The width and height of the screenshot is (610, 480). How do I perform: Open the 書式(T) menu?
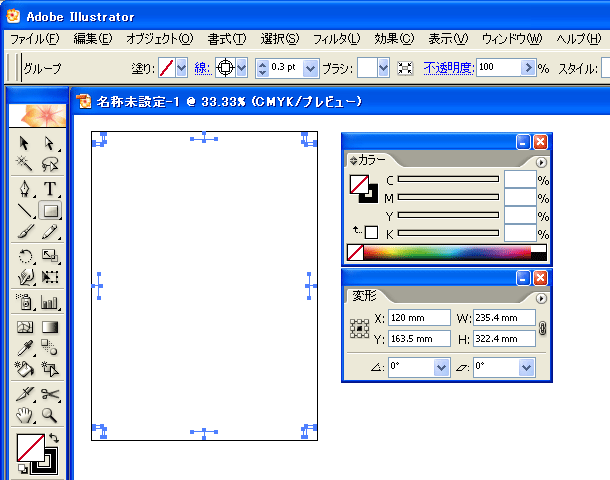point(227,39)
